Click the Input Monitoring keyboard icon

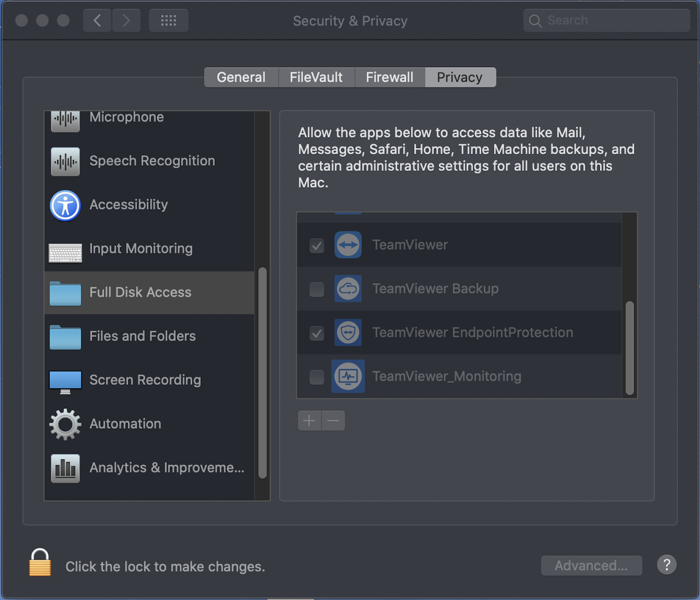click(x=65, y=253)
